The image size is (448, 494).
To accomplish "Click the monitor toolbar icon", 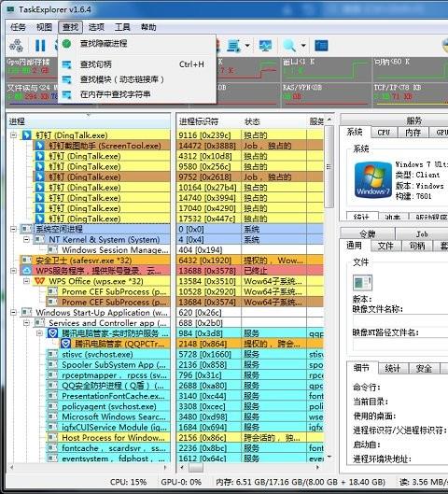I will (x=265, y=46).
